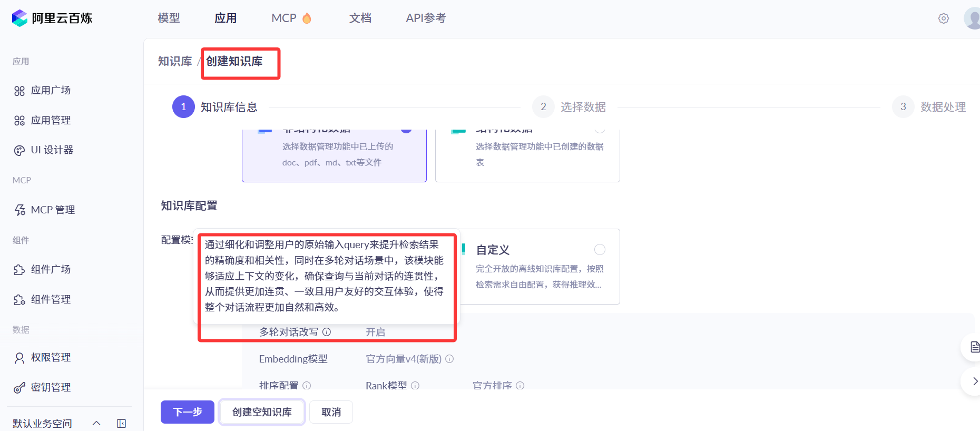Click 应用管理 sidebar icon
Viewport: 980px width, 431px height.
coord(19,121)
